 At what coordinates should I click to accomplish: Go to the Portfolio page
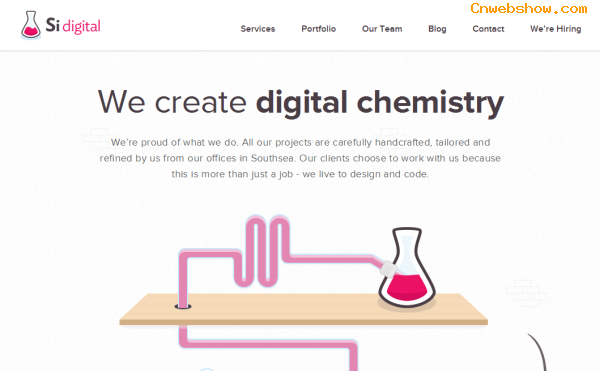[x=318, y=29]
